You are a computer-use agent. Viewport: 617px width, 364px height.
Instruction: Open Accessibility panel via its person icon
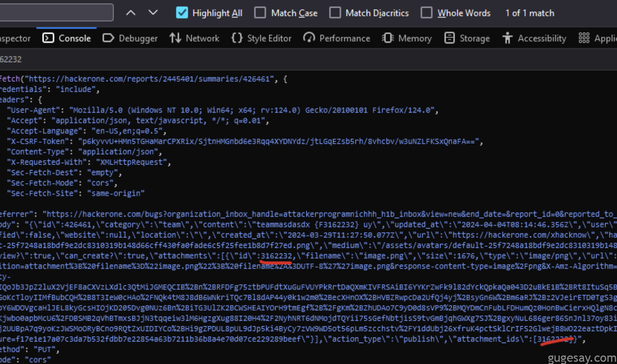point(508,38)
